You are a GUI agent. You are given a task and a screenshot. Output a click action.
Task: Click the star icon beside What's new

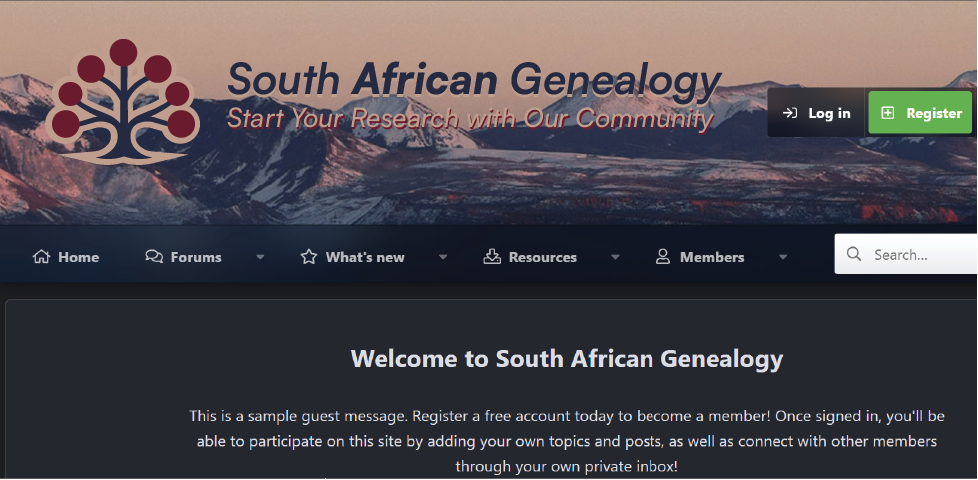click(309, 257)
